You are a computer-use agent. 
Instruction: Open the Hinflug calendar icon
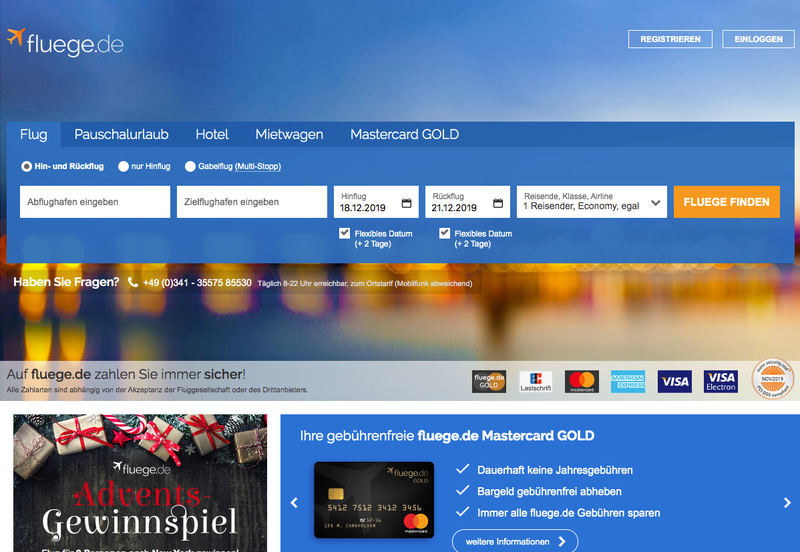pos(406,203)
